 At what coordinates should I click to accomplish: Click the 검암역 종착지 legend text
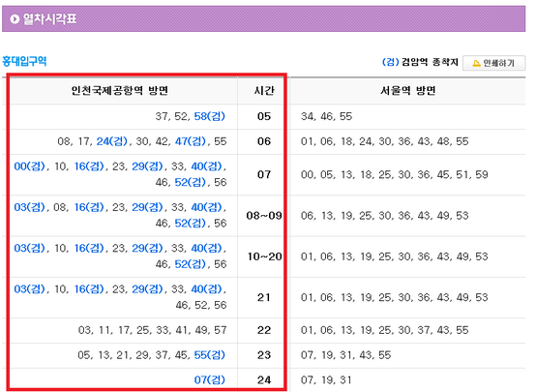pyautogui.click(x=430, y=62)
